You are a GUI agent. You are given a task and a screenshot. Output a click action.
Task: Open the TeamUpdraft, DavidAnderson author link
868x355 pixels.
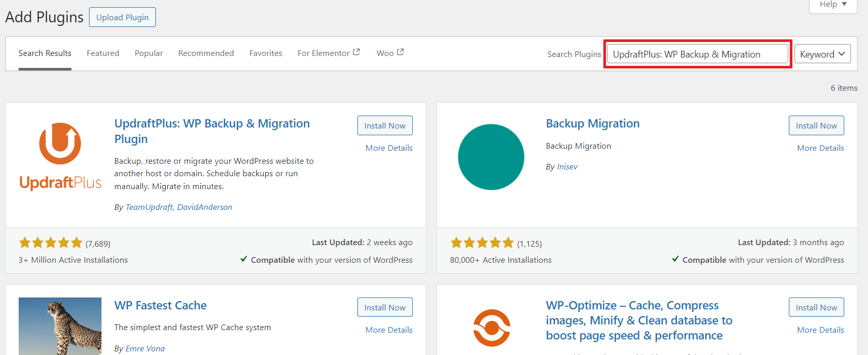(179, 207)
